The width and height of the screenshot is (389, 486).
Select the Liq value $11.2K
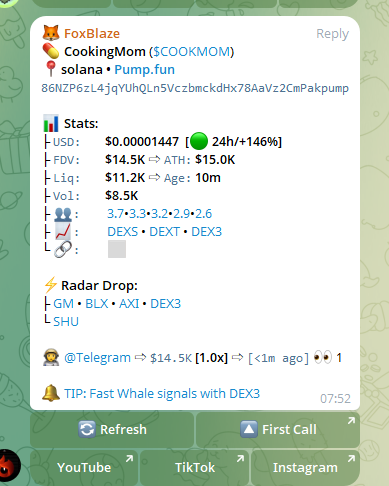click(125, 178)
